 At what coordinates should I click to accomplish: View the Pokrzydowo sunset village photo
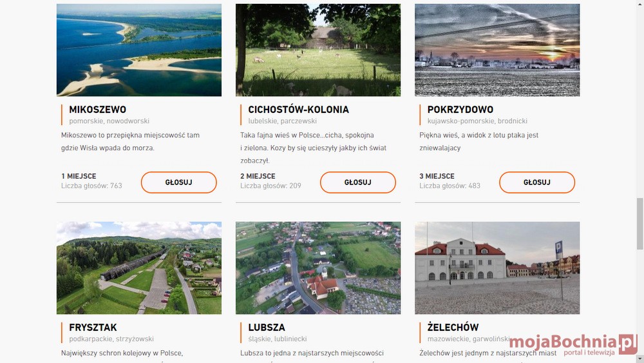coord(497,50)
